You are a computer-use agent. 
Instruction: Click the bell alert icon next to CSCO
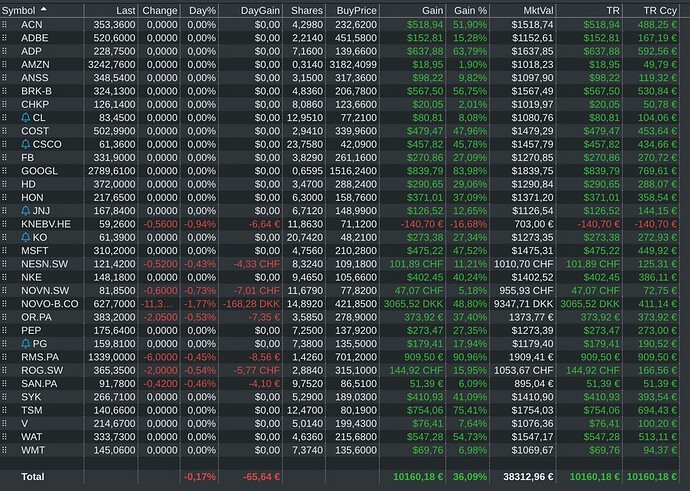coord(26,144)
